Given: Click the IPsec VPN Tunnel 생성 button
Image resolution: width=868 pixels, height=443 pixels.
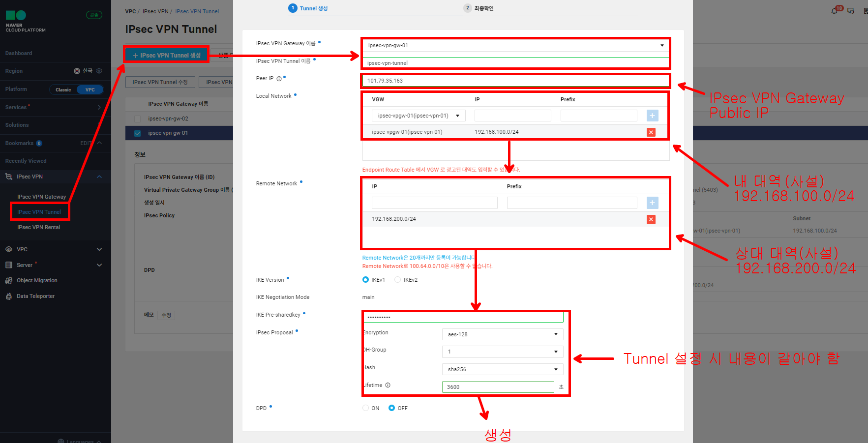Looking at the screenshot, I should (167, 55).
